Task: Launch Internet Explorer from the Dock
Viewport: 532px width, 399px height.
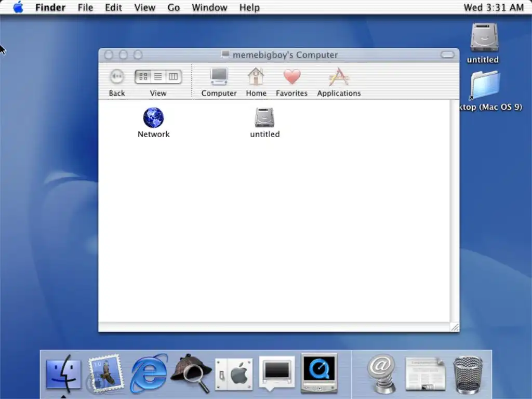Action: [149, 374]
